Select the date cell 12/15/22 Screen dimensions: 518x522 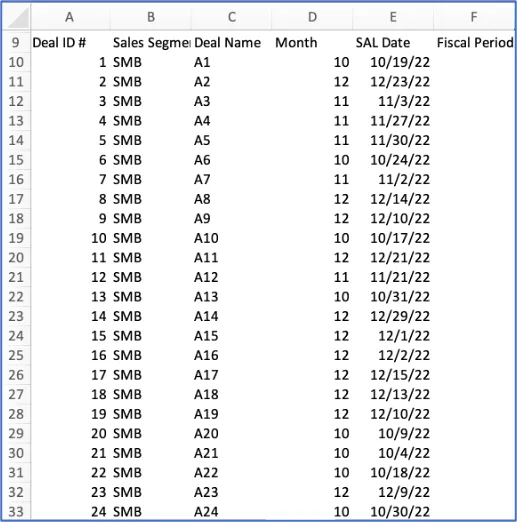coord(393,375)
